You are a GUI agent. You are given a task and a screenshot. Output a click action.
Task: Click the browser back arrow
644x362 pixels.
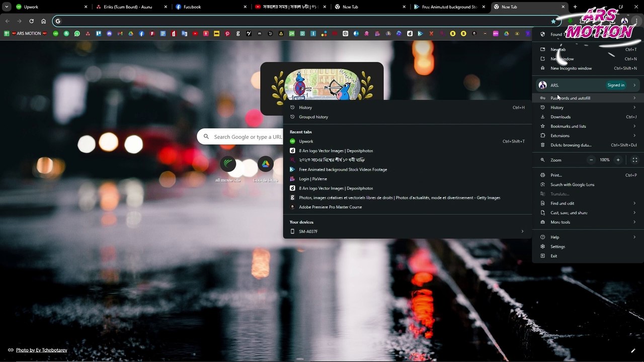click(7, 21)
